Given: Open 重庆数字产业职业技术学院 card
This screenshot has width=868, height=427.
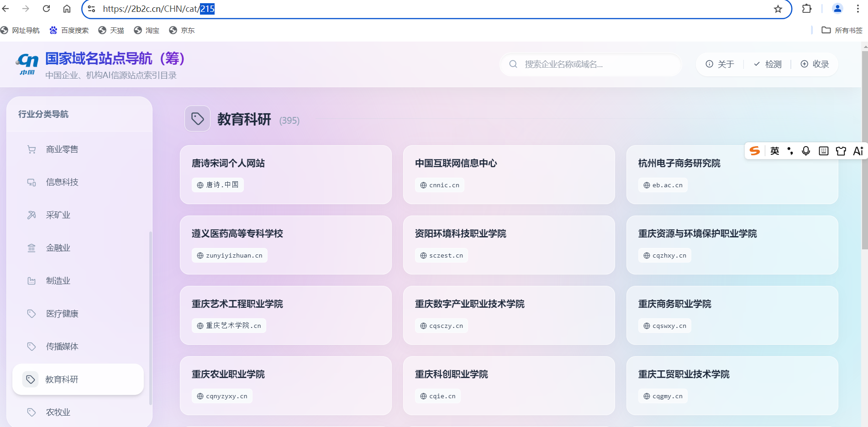Looking at the screenshot, I should click(509, 315).
